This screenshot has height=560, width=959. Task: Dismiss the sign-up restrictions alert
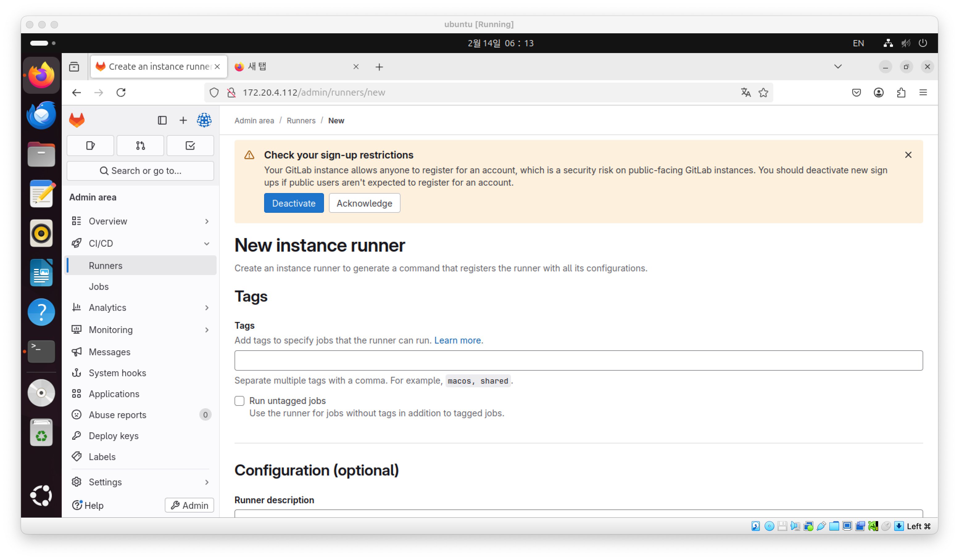pos(908,155)
